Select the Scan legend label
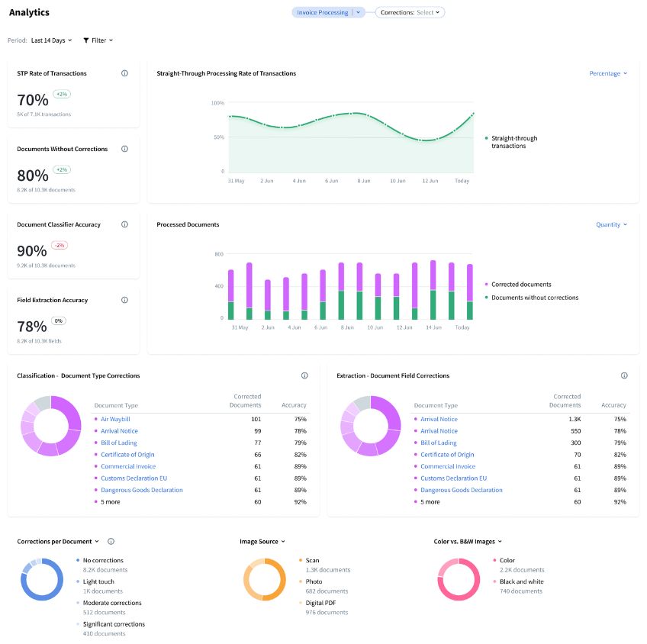The width and height of the screenshot is (647, 644). 312,560
